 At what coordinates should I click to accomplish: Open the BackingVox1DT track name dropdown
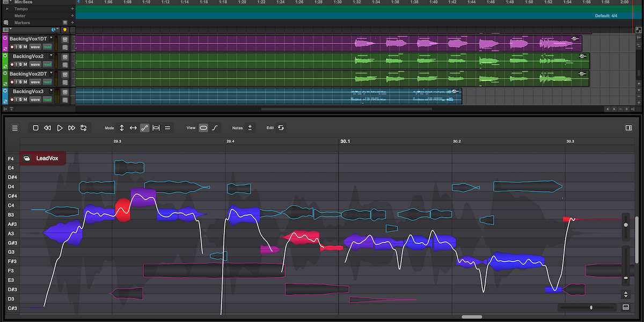[52, 39]
